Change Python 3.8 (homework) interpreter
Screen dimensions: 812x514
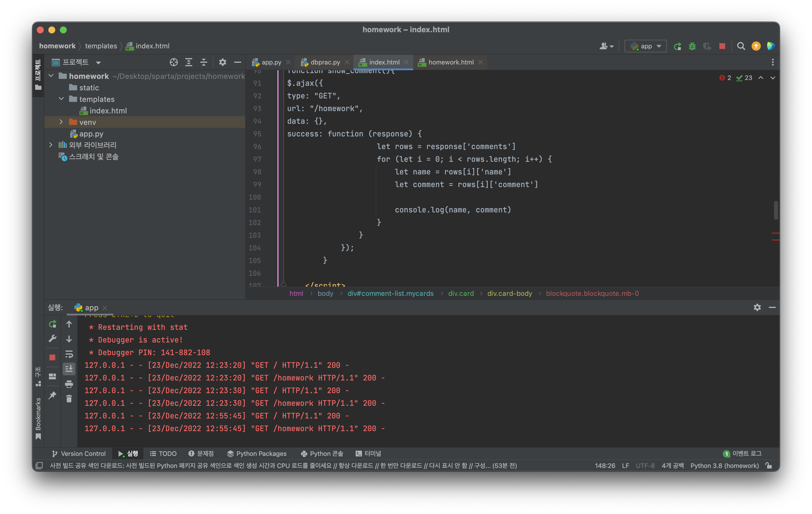click(724, 466)
